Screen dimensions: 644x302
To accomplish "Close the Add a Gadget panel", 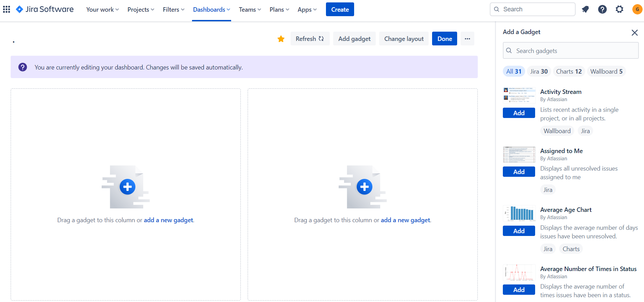I will pyautogui.click(x=634, y=32).
